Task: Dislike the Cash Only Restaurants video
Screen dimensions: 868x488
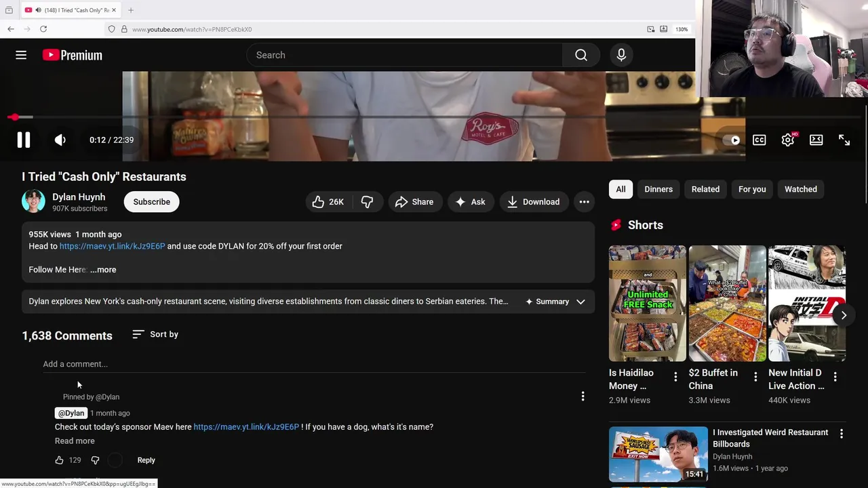Action: pyautogui.click(x=367, y=202)
